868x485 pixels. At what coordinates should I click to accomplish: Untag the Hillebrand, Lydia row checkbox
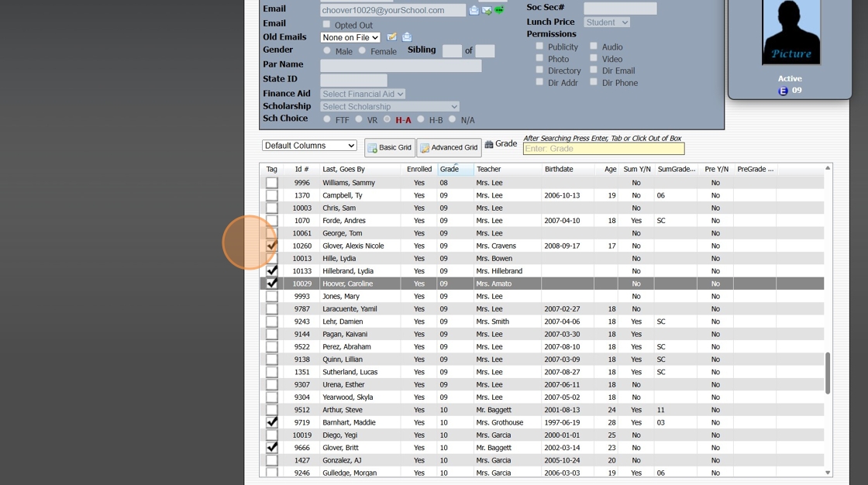pyautogui.click(x=272, y=271)
